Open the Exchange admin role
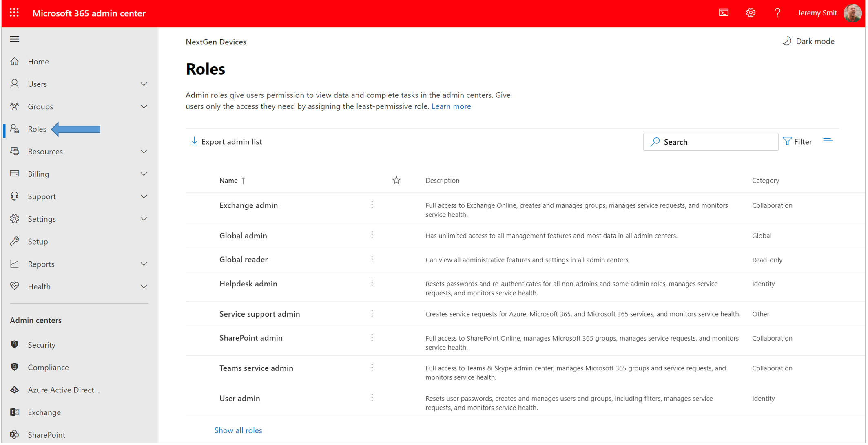Viewport: 868px width, 445px height. pyautogui.click(x=248, y=205)
